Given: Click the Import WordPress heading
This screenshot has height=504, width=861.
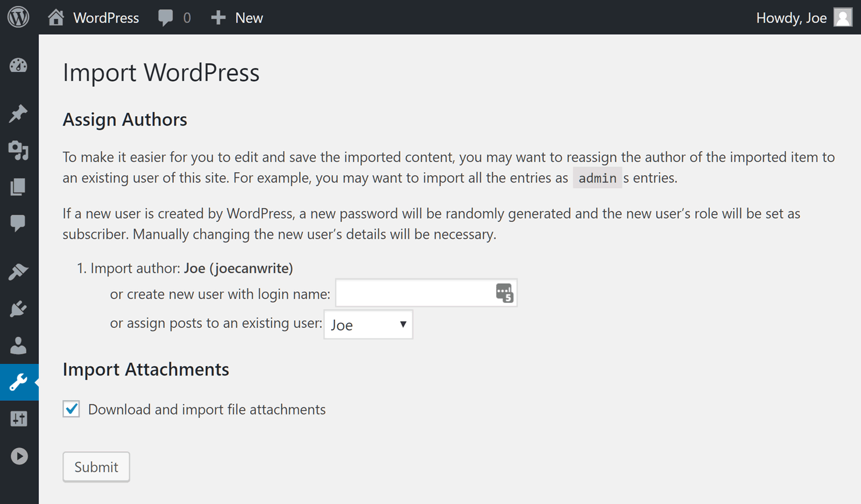Looking at the screenshot, I should tap(161, 73).
